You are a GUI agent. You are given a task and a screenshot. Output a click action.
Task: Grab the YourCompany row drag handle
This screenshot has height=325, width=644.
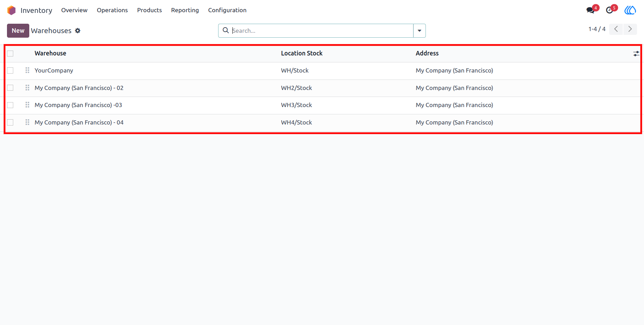[27, 70]
